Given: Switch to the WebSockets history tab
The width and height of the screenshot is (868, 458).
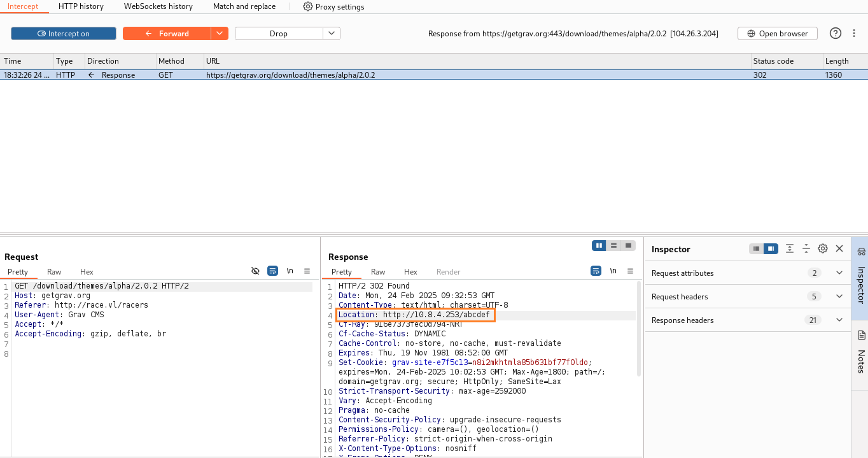Looking at the screenshot, I should tap(158, 6).
